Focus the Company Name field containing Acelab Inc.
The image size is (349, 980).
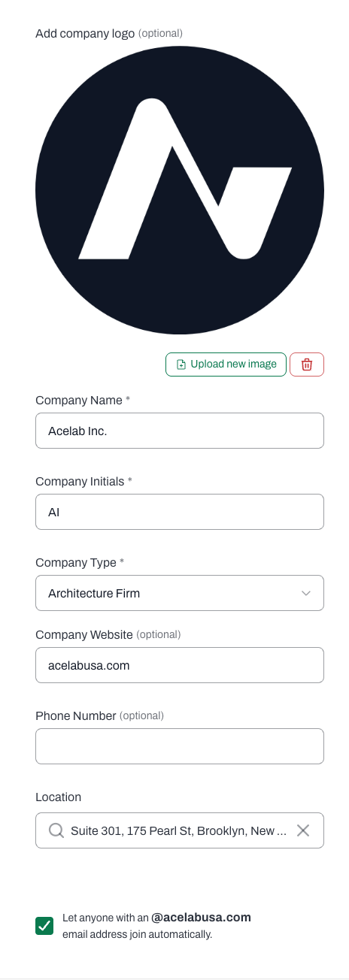[x=180, y=431]
